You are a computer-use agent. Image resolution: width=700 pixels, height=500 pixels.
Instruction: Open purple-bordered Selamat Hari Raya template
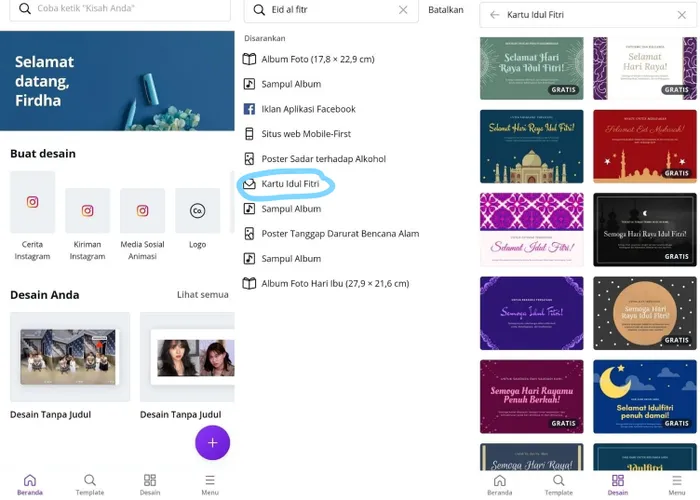click(x=645, y=68)
